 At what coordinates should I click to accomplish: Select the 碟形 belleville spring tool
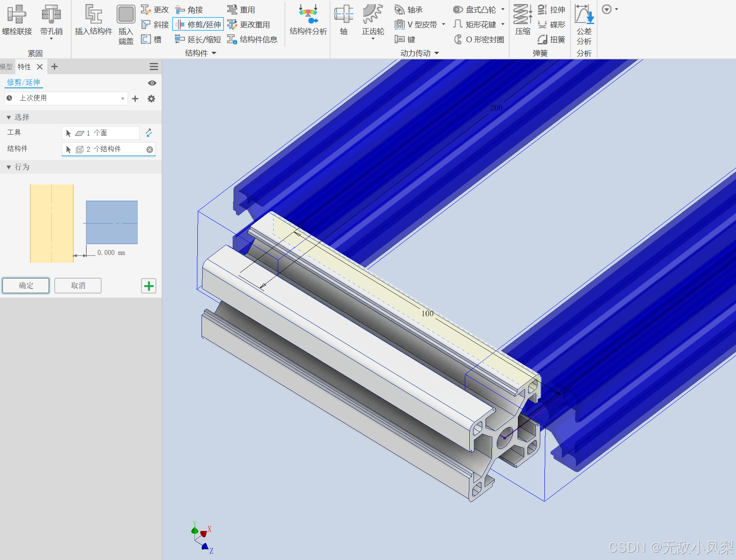coord(551,24)
